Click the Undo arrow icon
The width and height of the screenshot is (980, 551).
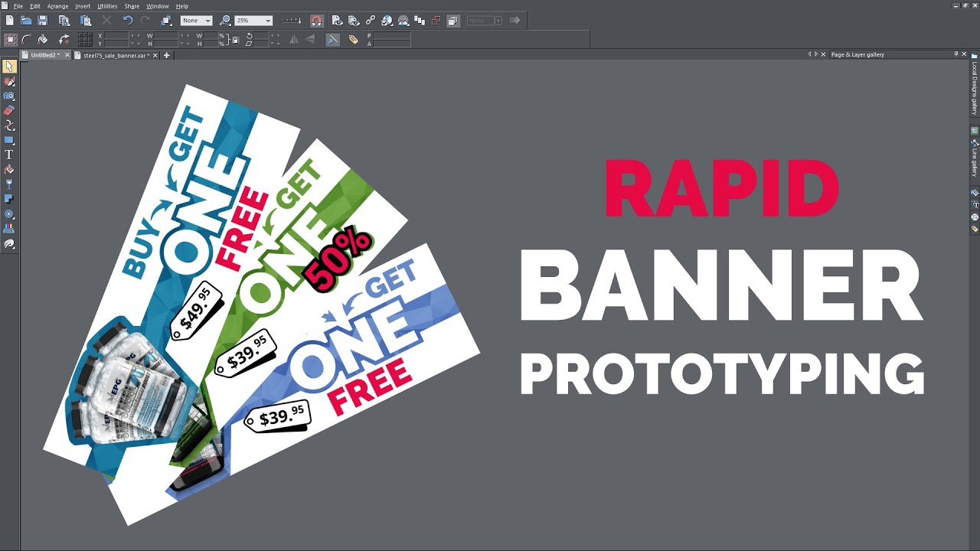pos(128,21)
